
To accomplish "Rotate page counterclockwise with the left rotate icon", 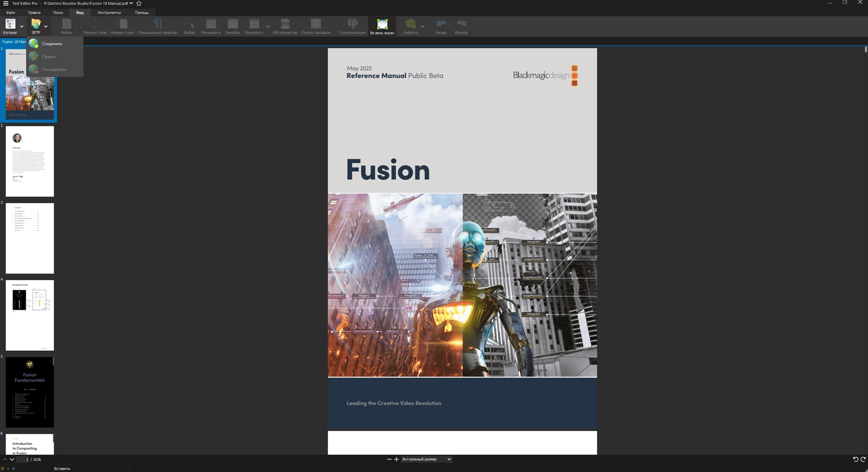I will (855, 459).
